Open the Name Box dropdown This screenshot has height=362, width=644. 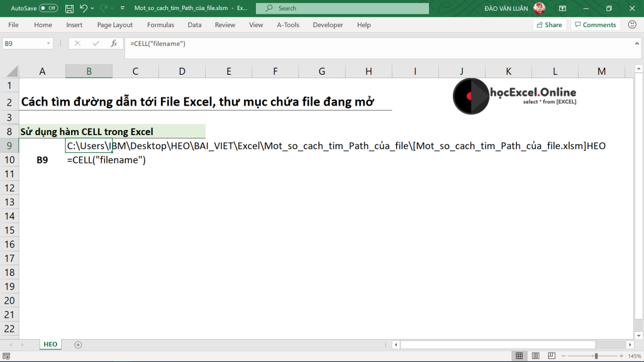[48, 43]
